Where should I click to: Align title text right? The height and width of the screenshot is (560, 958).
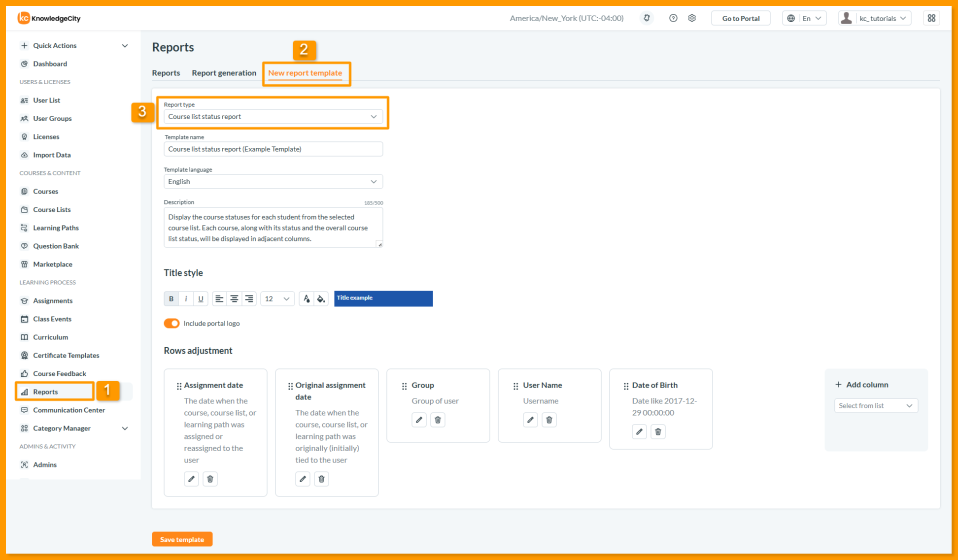pos(249,298)
